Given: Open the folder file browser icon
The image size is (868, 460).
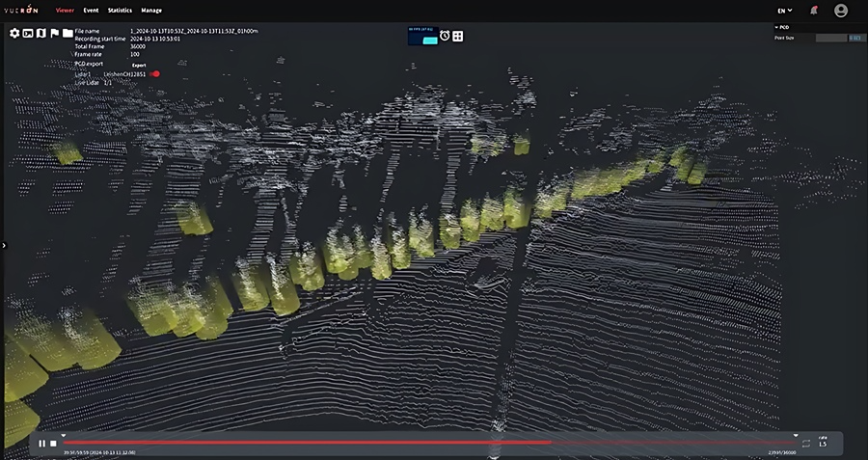Looking at the screenshot, I should point(68,33).
